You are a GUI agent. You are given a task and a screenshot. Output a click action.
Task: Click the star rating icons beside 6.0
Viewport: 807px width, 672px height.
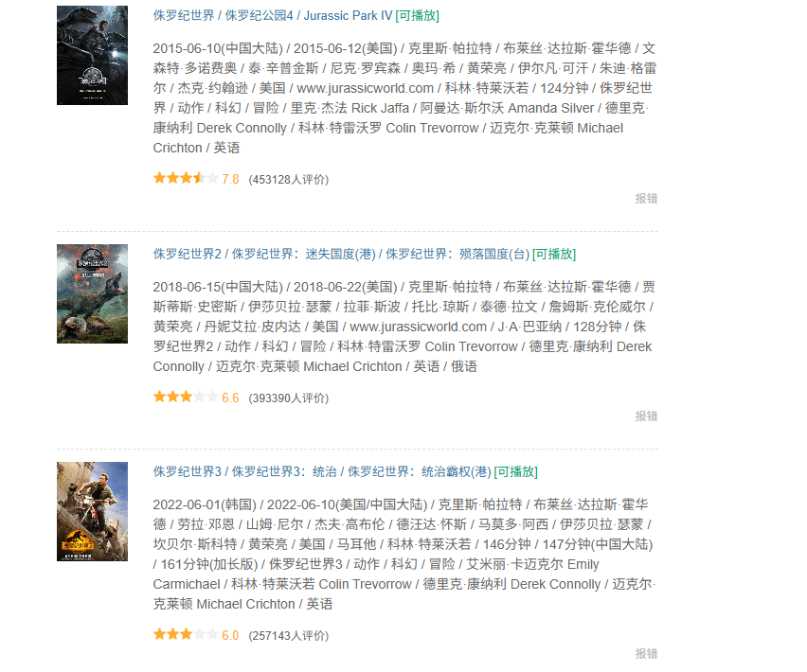coord(185,635)
